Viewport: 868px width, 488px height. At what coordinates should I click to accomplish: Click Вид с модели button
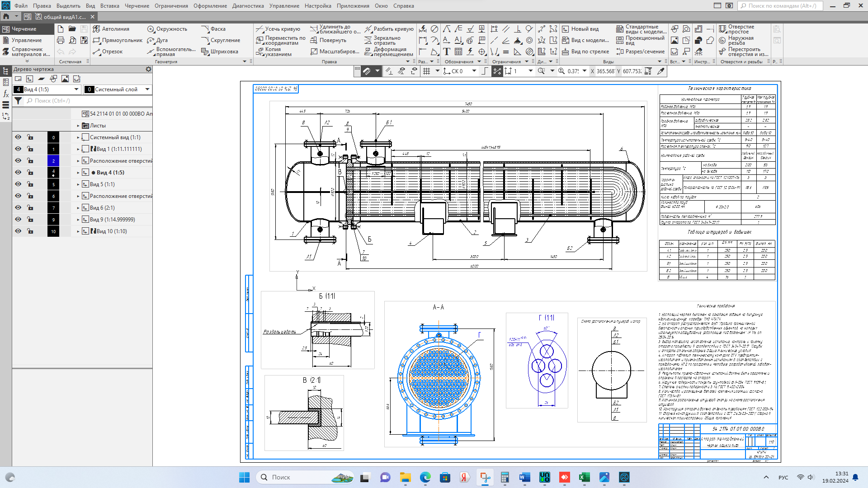click(585, 40)
